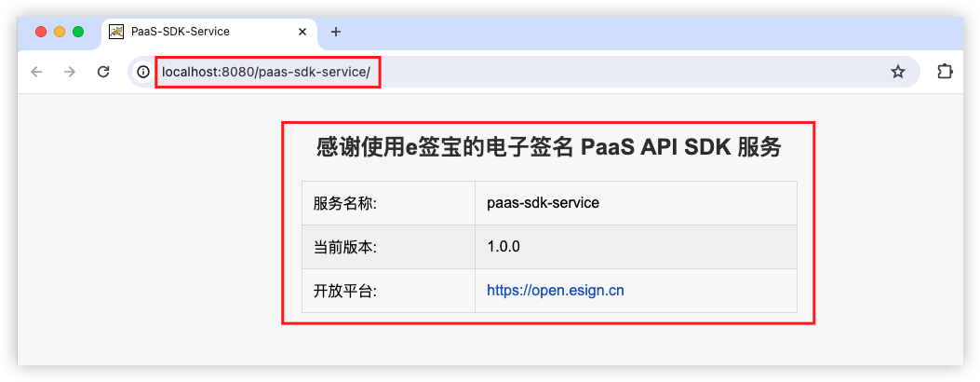Click the browser back arrow
Screen dimensions: 980x382
(x=37, y=72)
